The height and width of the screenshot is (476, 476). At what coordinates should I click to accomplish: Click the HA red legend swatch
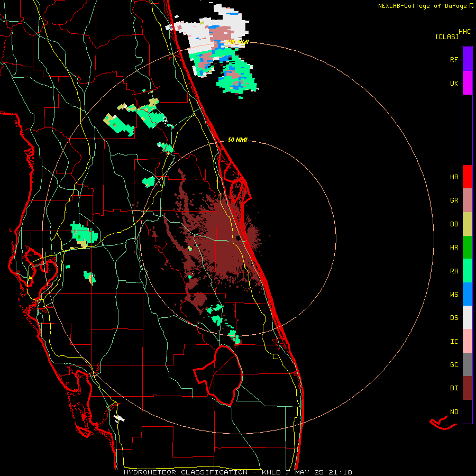(x=467, y=177)
